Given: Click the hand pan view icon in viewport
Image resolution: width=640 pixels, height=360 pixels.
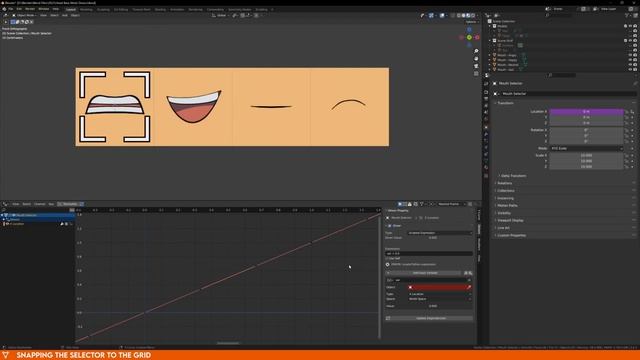Looking at the screenshot, I should point(476,59).
